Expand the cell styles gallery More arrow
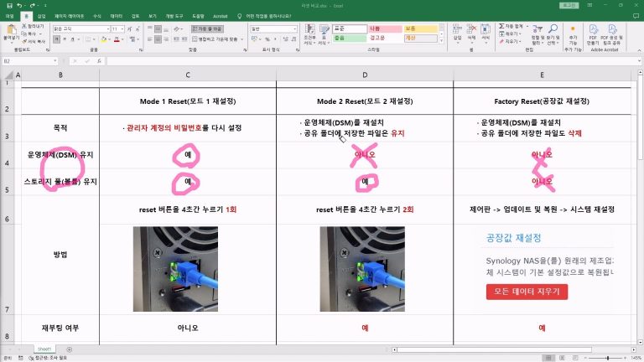644x362 pixels. [442, 41]
